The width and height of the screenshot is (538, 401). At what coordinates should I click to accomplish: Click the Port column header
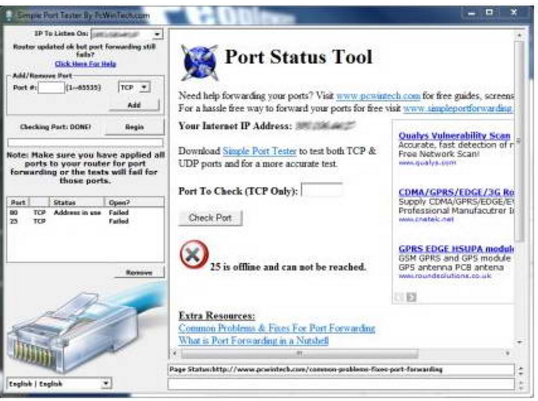coord(18,202)
